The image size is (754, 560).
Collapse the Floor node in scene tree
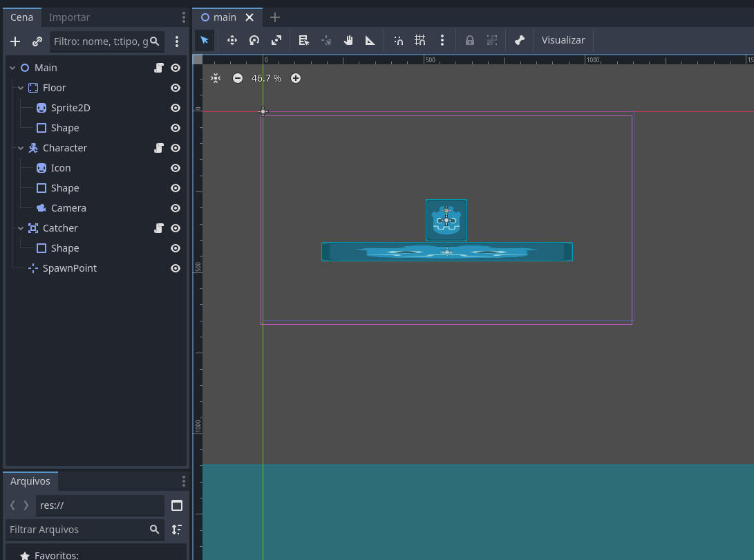pos(21,88)
